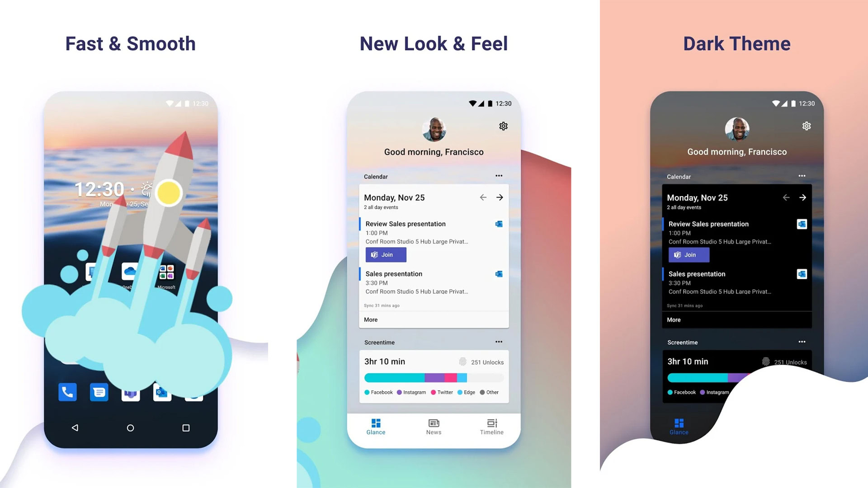
Task: Switch to the Glance tab
Action: coord(376,426)
